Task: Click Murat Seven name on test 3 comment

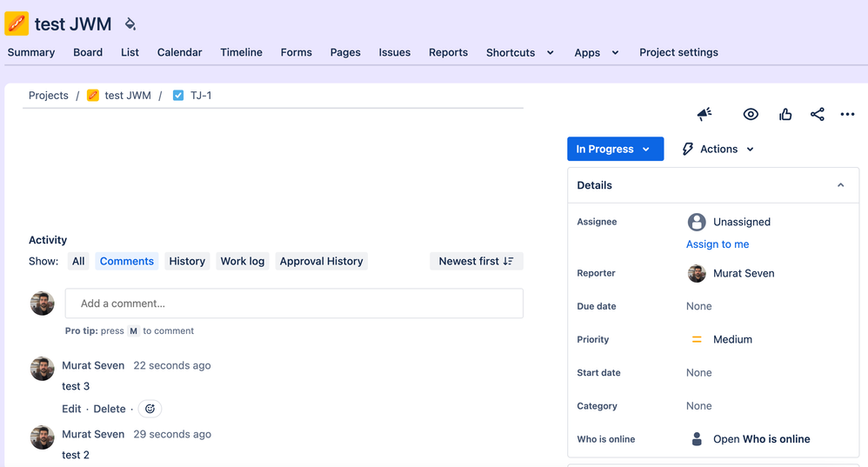Action: [x=93, y=365]
